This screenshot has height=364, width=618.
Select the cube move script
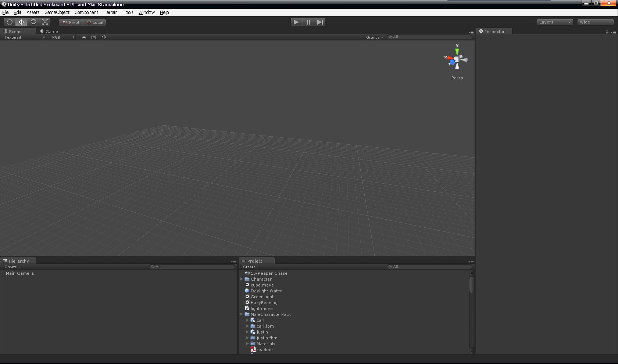(x=262, y=285)
